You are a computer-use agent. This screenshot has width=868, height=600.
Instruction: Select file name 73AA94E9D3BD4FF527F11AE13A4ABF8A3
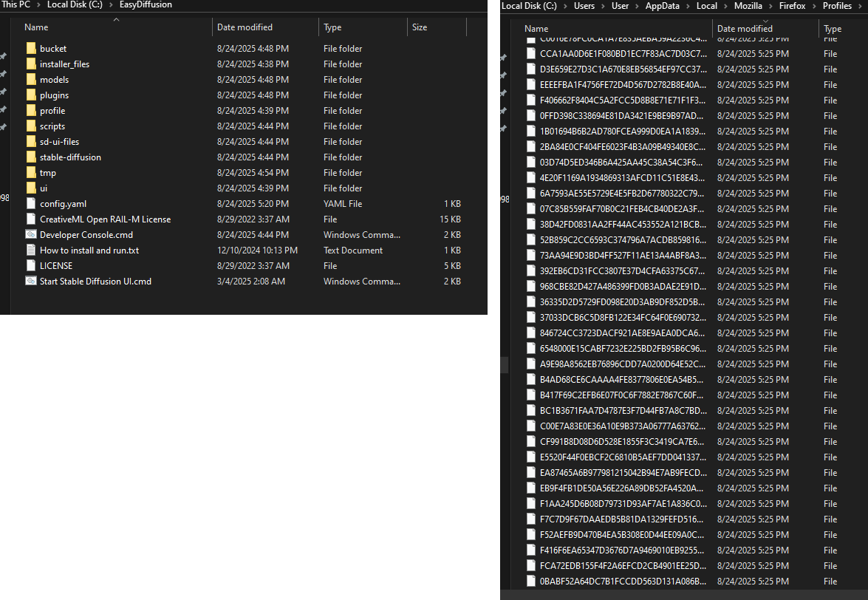(623, 255)
